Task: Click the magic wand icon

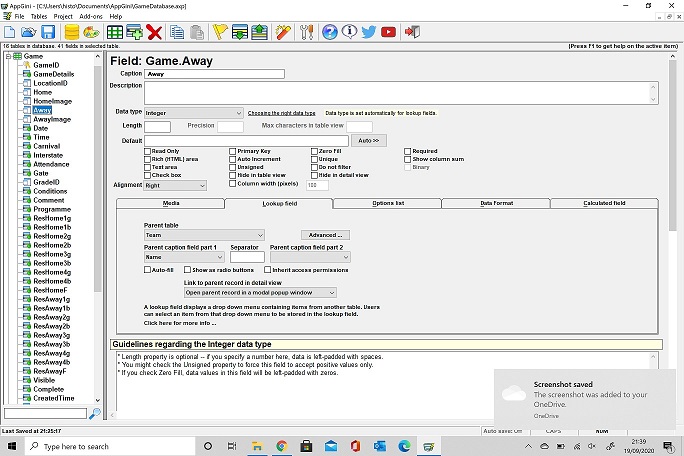Action: (x=283, y=32)
